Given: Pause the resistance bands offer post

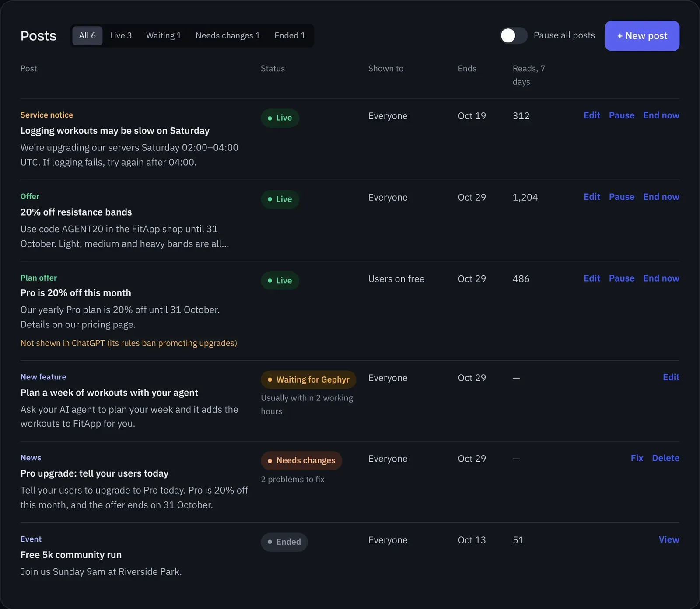Looking at the screenshot, I should (622, 197).
